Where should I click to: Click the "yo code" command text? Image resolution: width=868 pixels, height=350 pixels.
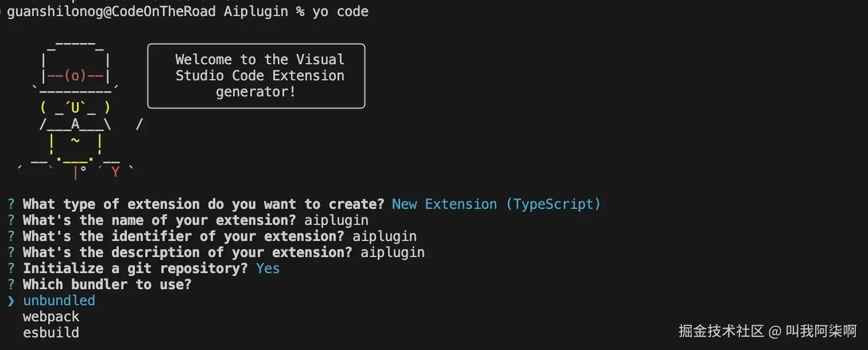point(340,11)
